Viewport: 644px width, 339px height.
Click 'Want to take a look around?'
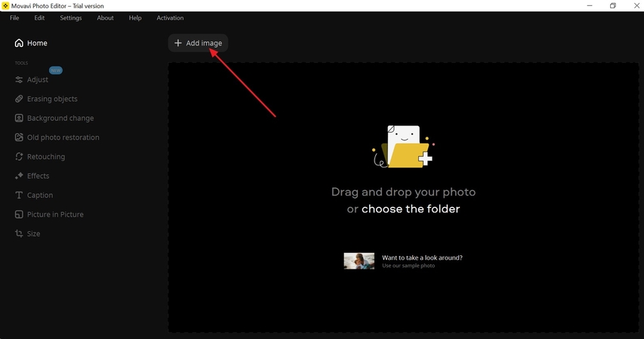click(x=422, y=257)
